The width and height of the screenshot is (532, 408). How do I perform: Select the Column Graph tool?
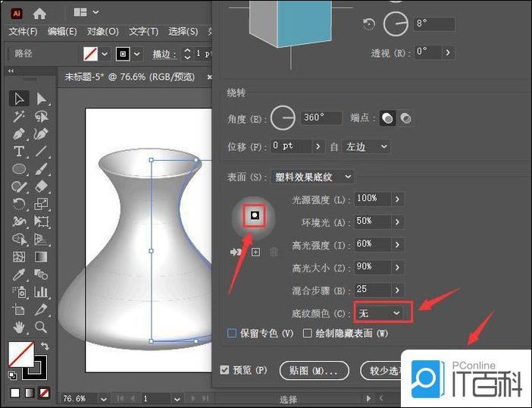[x=41, y=292]
